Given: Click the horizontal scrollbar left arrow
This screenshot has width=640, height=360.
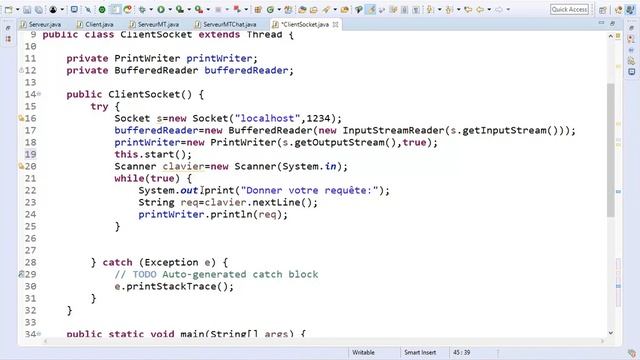Looking at the screenshot, I should point(45,341).
